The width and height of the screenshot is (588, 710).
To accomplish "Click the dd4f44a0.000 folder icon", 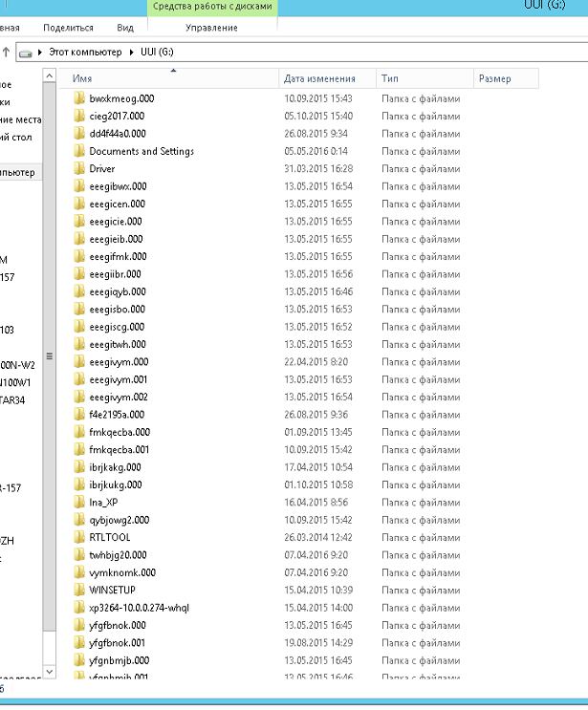I will click(x=79, y=134).
